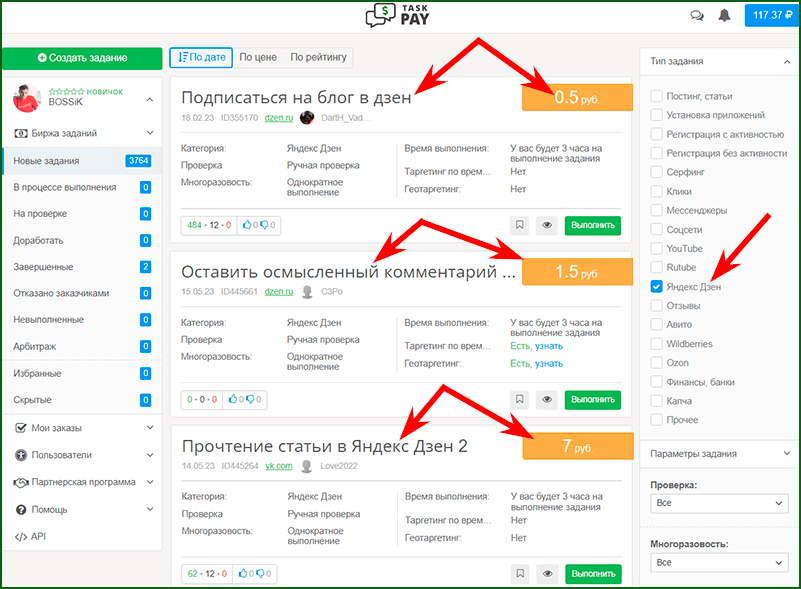
Task: Check the Серфинг filter
Action: [656, 172]
